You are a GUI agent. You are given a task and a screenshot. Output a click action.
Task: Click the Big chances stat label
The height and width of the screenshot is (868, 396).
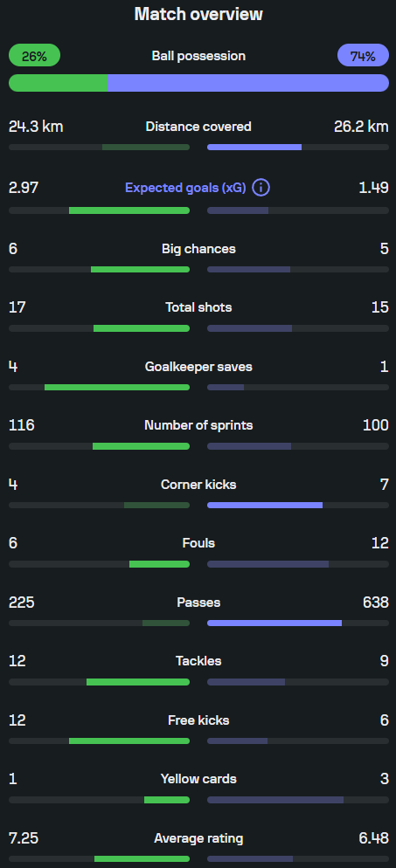[x=198, y=249]
